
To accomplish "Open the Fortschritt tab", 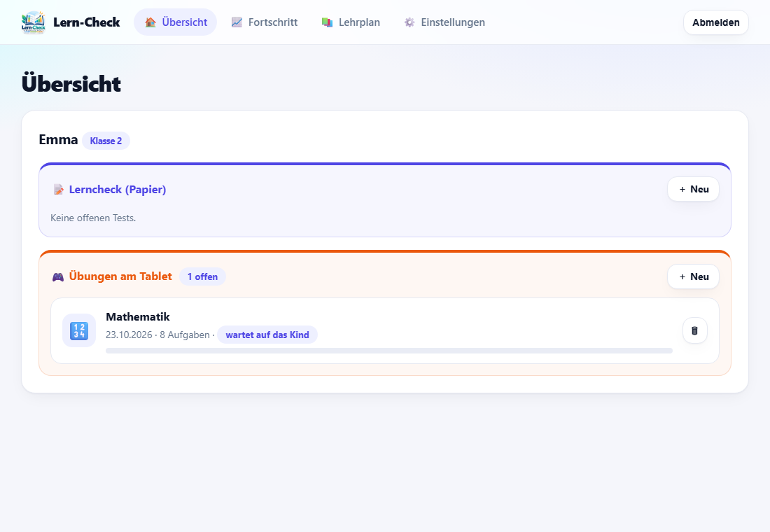I will point(265,22).
